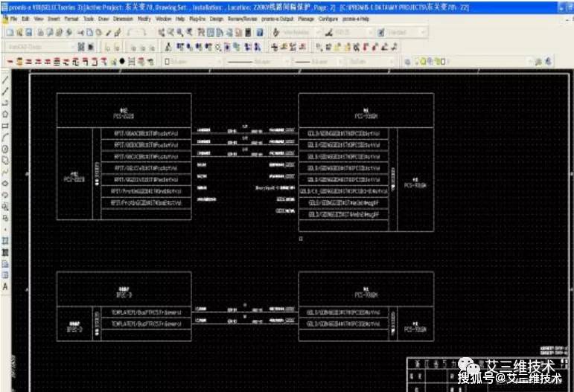
Task: Click the New drawing toolbar icon
Action: coord(10,32)
